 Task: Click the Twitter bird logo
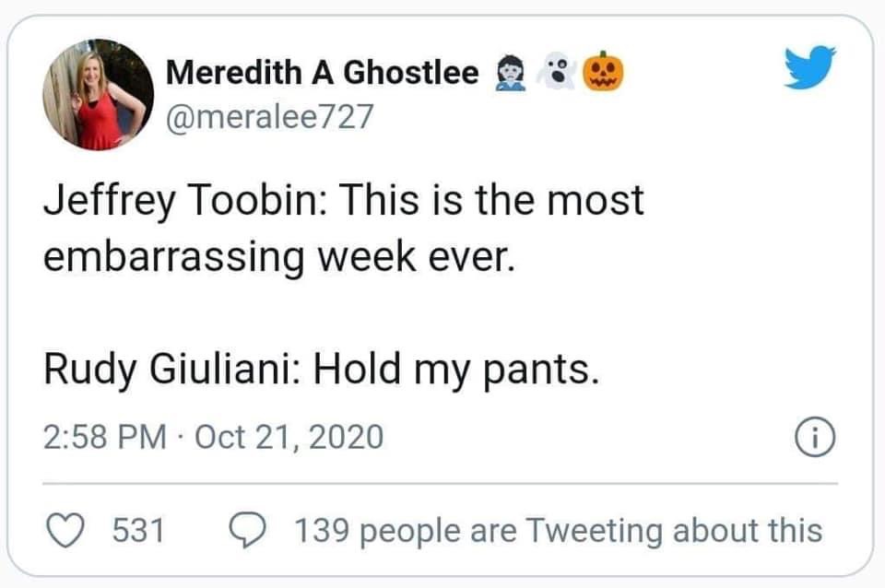808,69
